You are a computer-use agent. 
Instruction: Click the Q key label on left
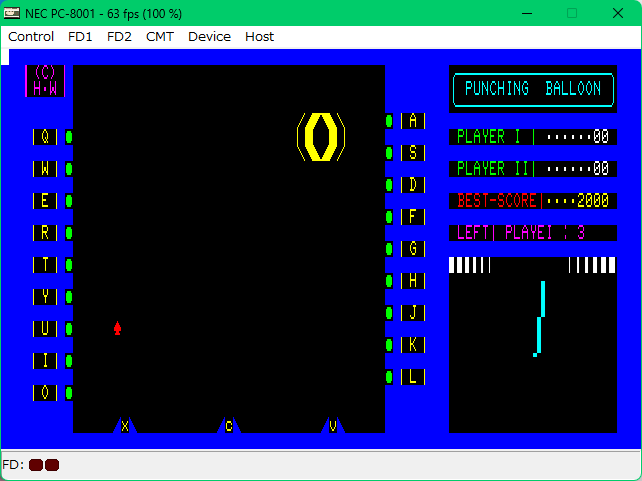point(45,137)
